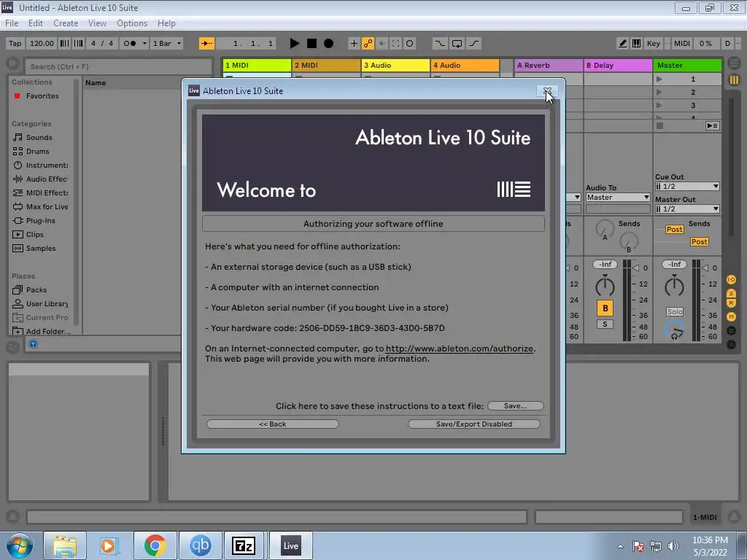
Task: Click the Re-enable Automation arrow icon
Action: tap(382, 43)
